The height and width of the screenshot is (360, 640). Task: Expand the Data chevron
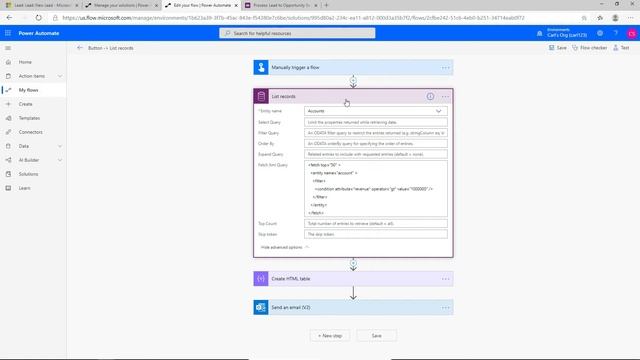point(60,146)
